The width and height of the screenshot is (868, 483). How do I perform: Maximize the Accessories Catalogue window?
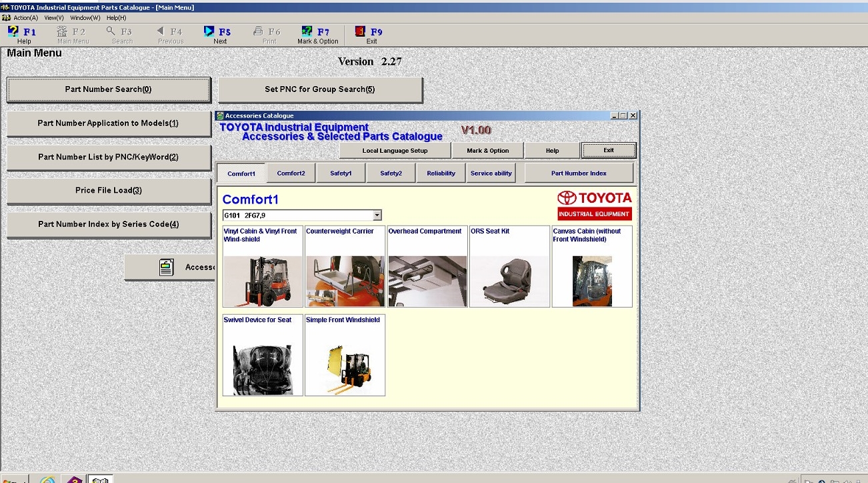[x=623, y=116]
